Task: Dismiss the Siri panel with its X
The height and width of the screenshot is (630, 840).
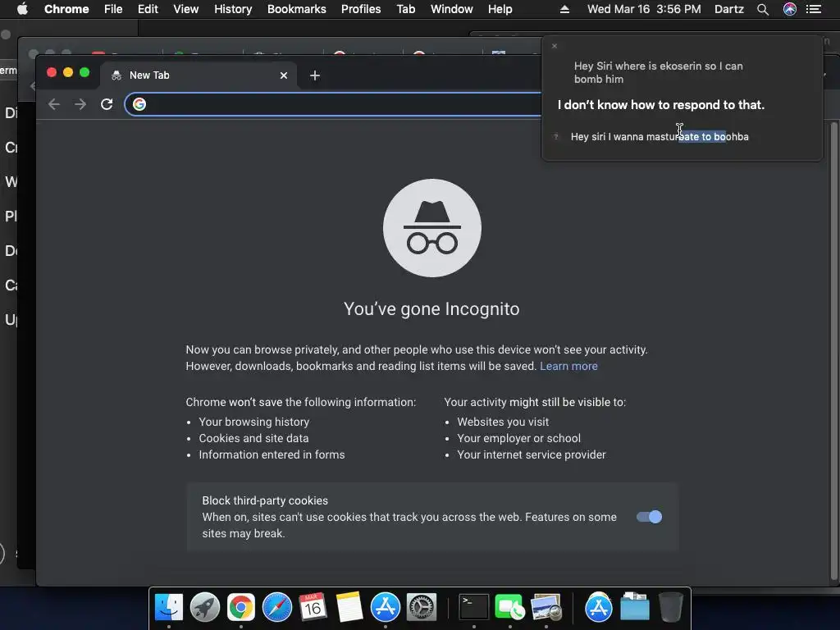Action: click(555, 46)
